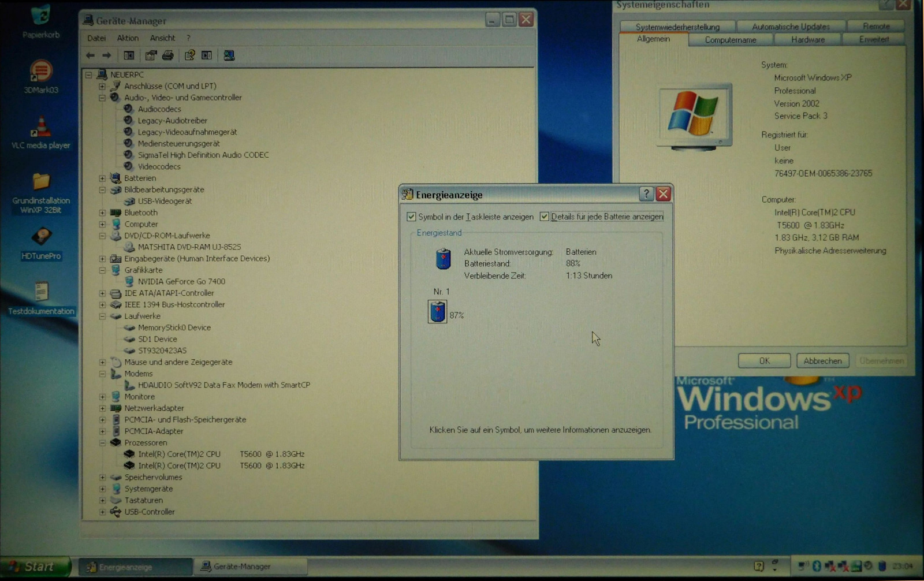Expand the USB-Controller node
This screenshot has width=924, height=581.
point(102,512)
